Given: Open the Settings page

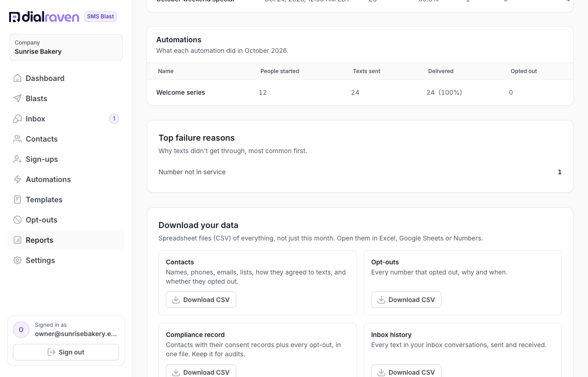Looking at the screenshot, I should 66,260.
